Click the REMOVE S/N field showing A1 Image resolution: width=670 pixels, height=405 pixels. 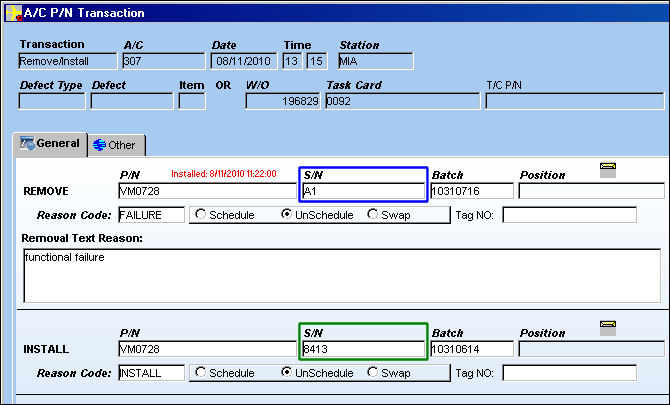pos(364,191)
